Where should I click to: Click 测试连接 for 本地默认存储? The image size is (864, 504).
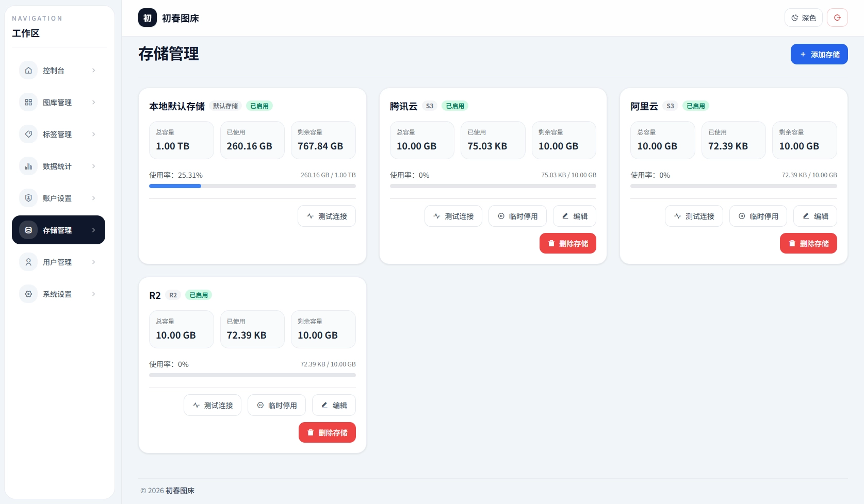point(327,216)
